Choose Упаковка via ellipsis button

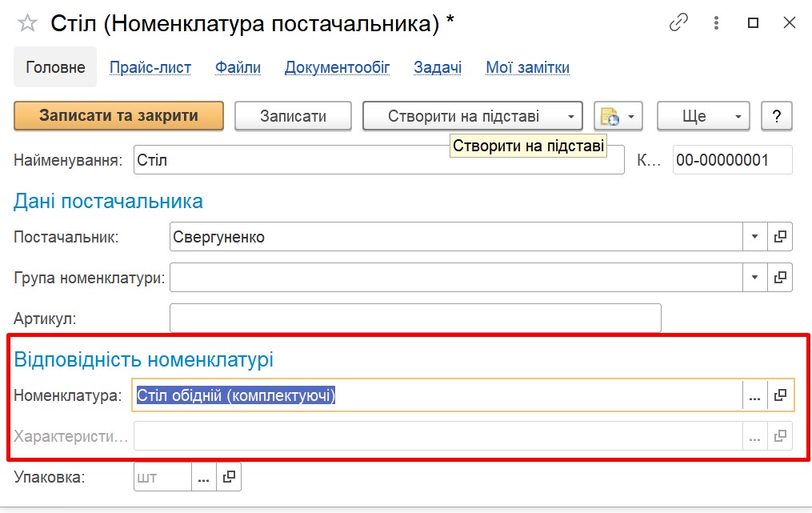[204, 477]
